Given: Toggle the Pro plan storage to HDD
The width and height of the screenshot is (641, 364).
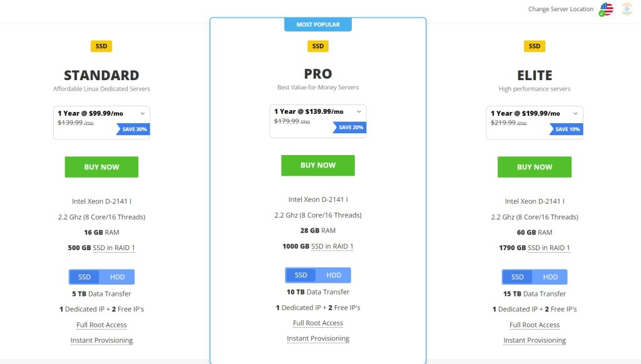Looking at the screenshot, I should [334, 275].
